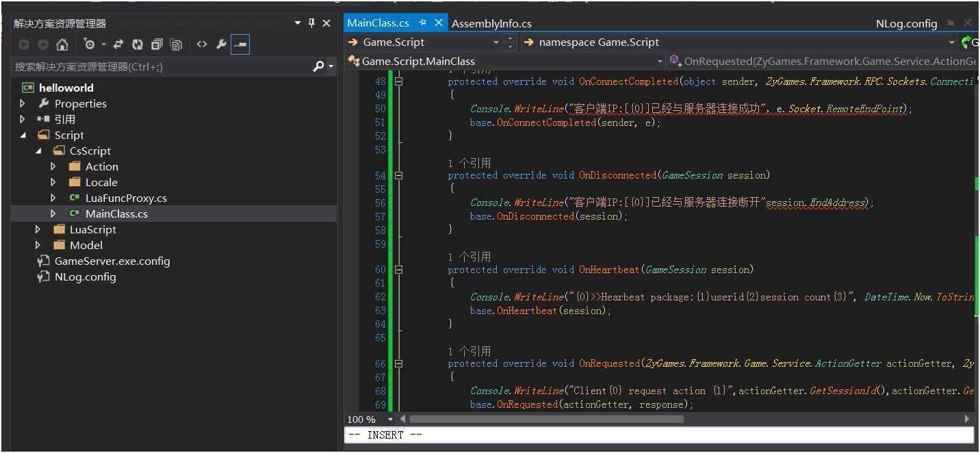Click the Forward navigation arrow in Solution Explorer
The width and height of the screenshot is (980, 453).
(x=42, y=44)
